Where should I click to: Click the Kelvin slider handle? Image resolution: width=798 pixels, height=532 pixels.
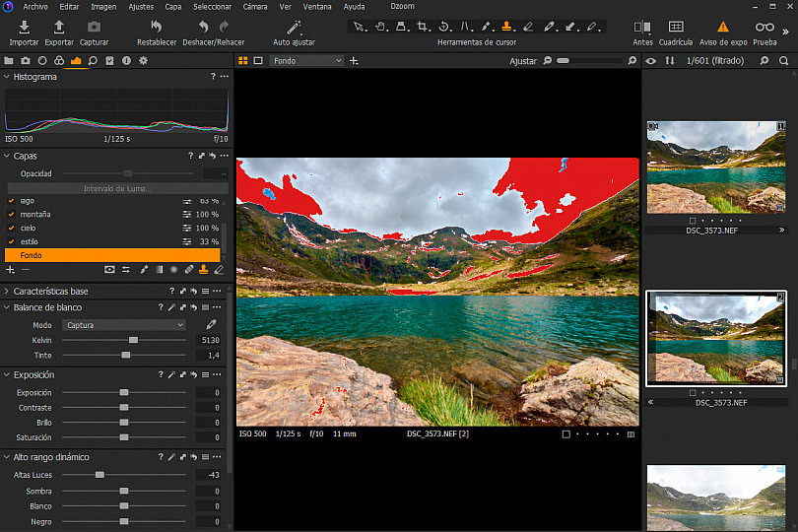pyautogui.click(x=133, y=340)
